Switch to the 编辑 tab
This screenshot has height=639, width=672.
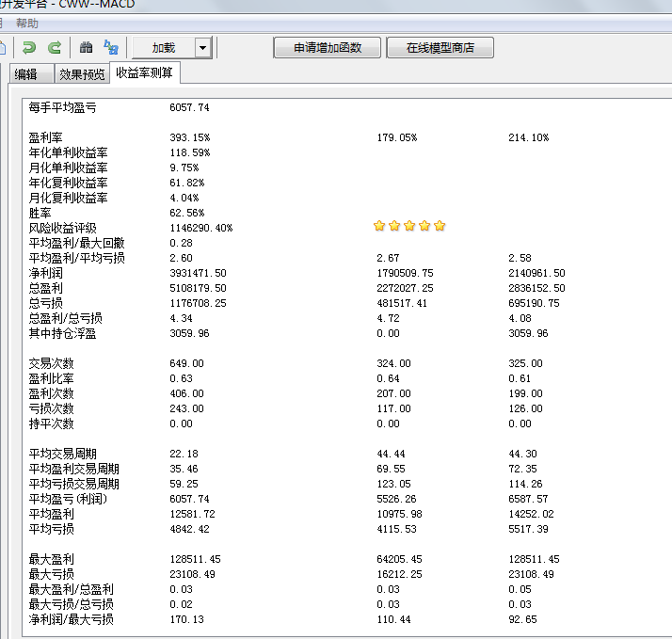(x=26, y=74)
